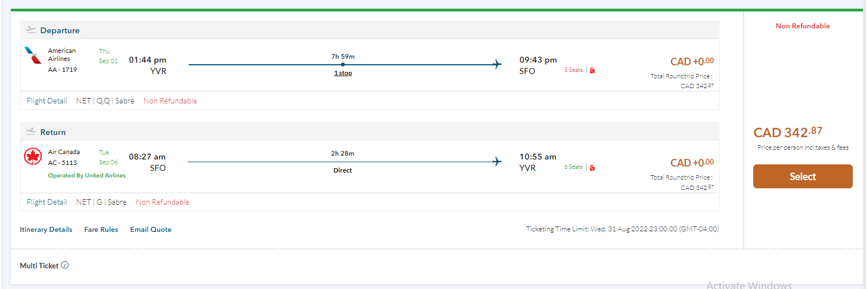Click the baggage icon on the return flight

[592, 168]
